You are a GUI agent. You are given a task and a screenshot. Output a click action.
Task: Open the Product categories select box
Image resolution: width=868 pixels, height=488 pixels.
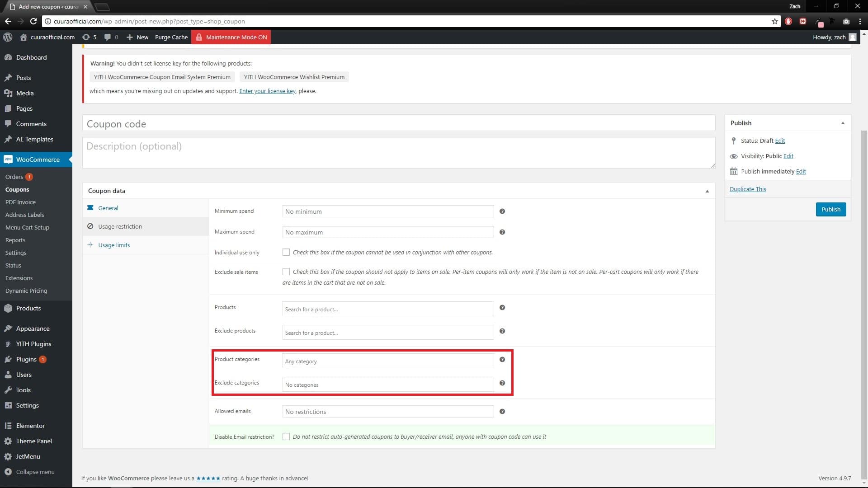point(388,361)
